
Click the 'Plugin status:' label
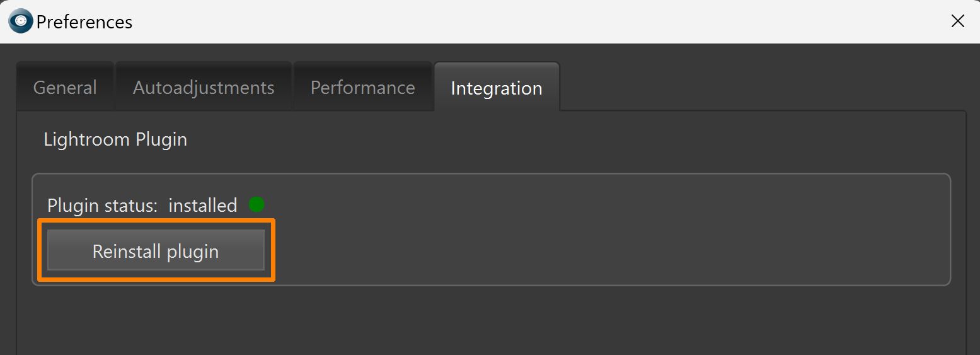(102, 206)
